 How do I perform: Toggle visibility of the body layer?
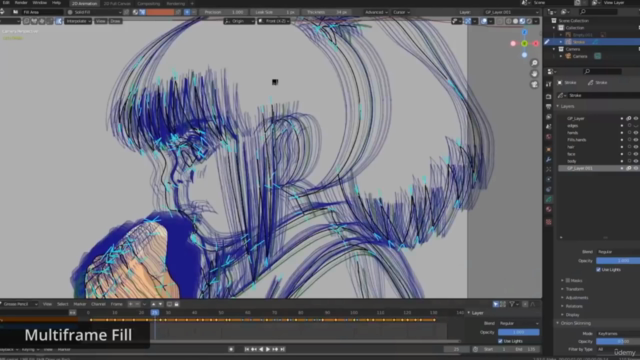point(636,161)
